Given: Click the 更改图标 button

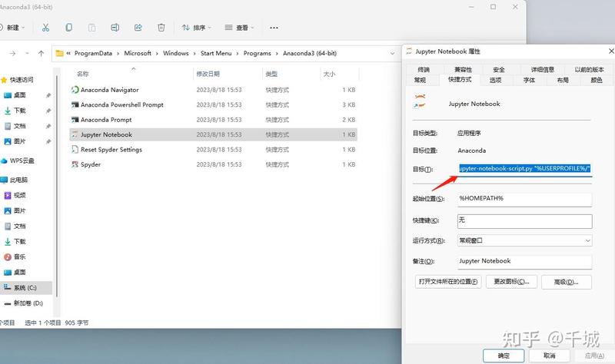Looking at the screenshot, I should 511,282.
